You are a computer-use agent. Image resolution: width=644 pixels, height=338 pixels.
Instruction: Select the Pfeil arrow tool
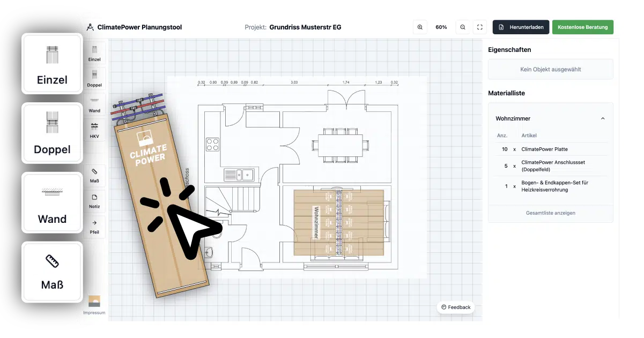[x=94, y=227]
